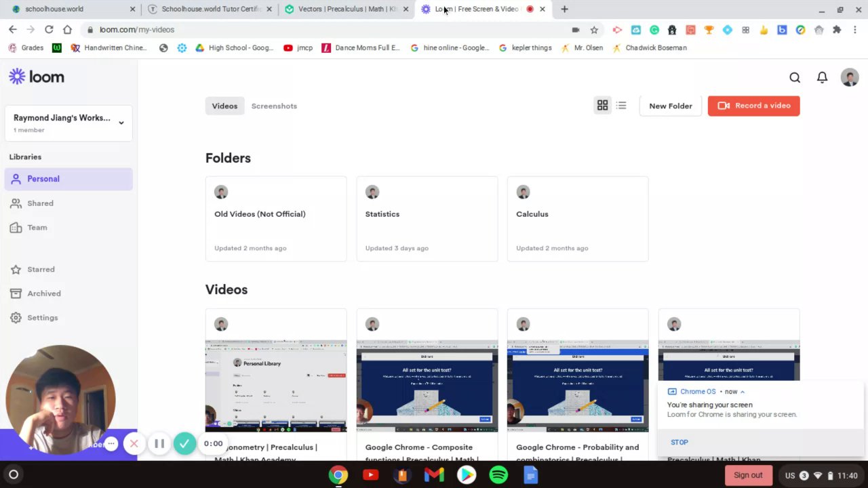Open the Personal Library video thumbnail

pyautogui.click(x=276, y=386)
